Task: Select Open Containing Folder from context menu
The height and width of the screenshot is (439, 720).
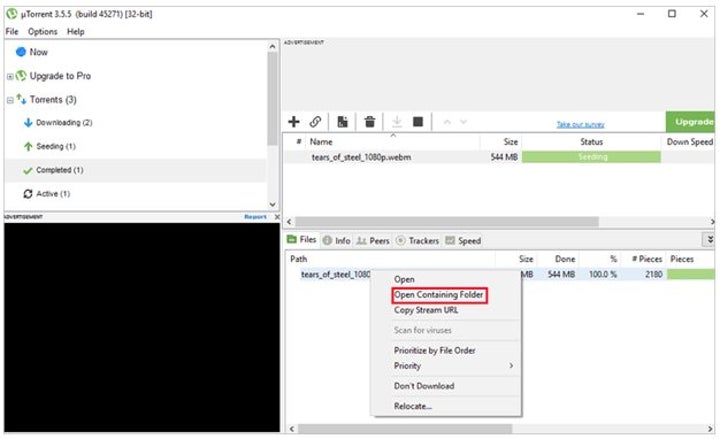Action: [x=438, y=295]
